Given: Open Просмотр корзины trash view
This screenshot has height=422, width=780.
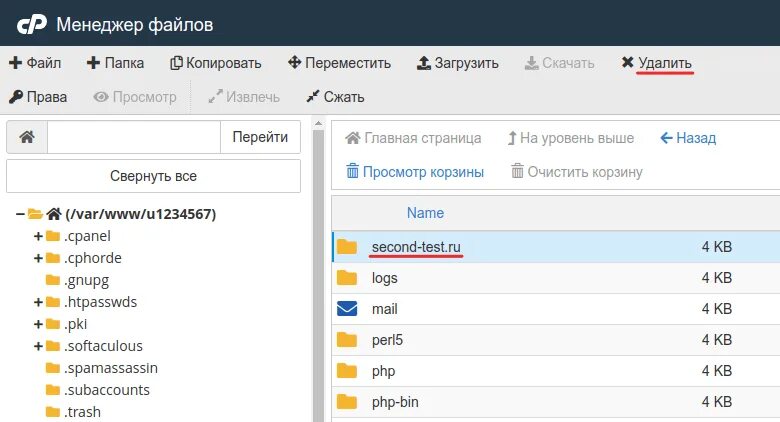Looking at the screenshot, I should point(414,172).
